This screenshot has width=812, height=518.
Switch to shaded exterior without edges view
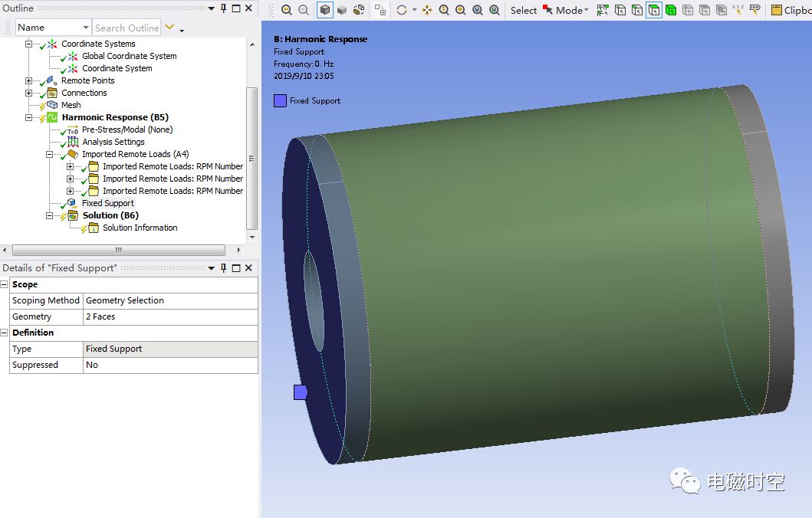click(342, 10)
